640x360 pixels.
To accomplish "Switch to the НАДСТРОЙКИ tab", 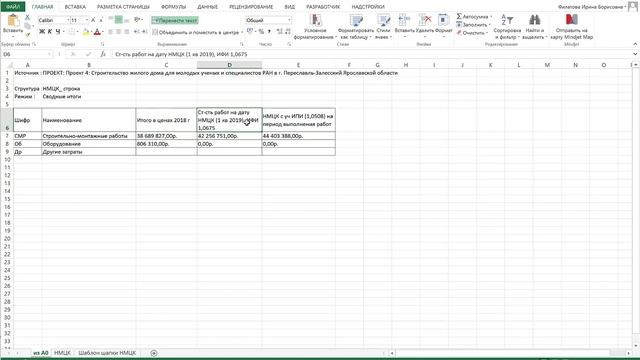I will (x=368, y=7).
